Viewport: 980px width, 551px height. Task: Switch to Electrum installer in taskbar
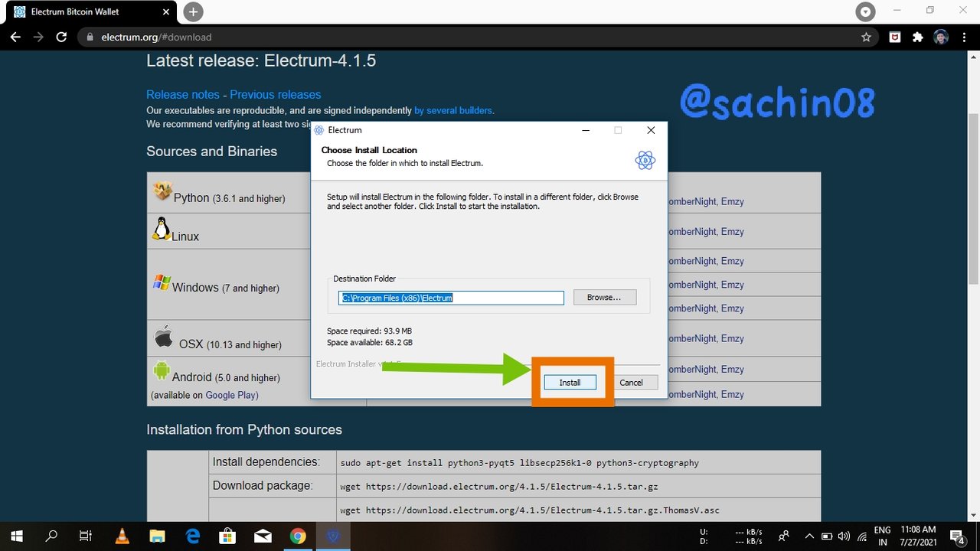click(333, 536)
